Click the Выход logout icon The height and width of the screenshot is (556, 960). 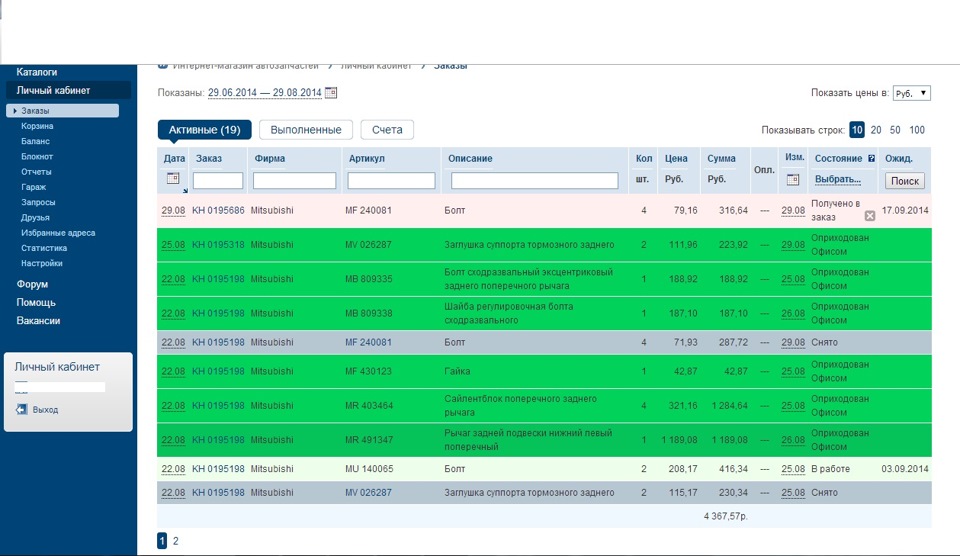[x=21, y=410]
